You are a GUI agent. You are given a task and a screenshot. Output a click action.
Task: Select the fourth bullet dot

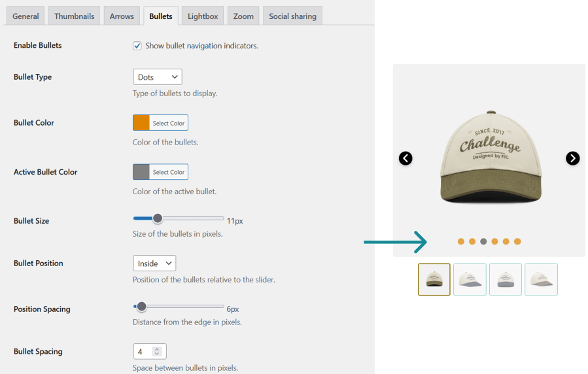(494, 241)
